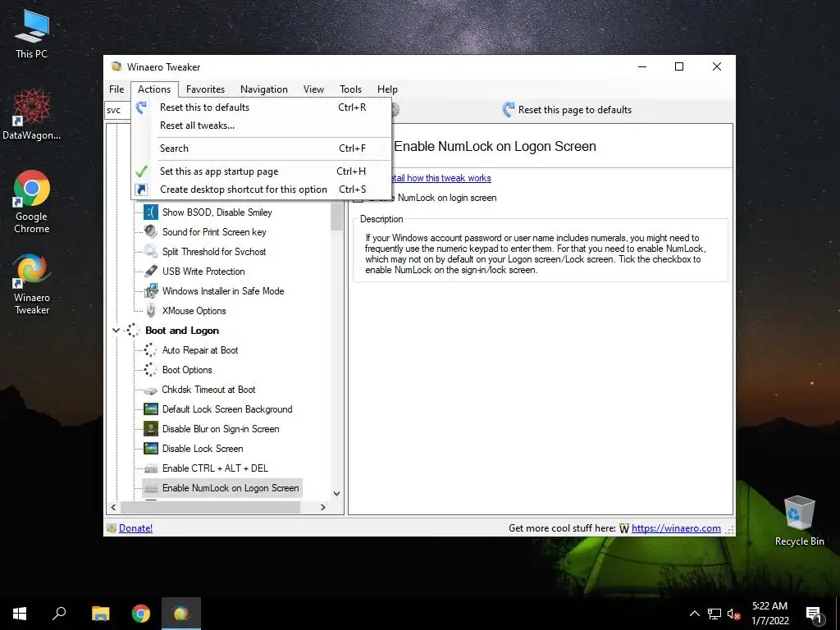840x630 pixels.
Task: Click the Split Threshold for Svchost gear icon
Action: (151, 252)
